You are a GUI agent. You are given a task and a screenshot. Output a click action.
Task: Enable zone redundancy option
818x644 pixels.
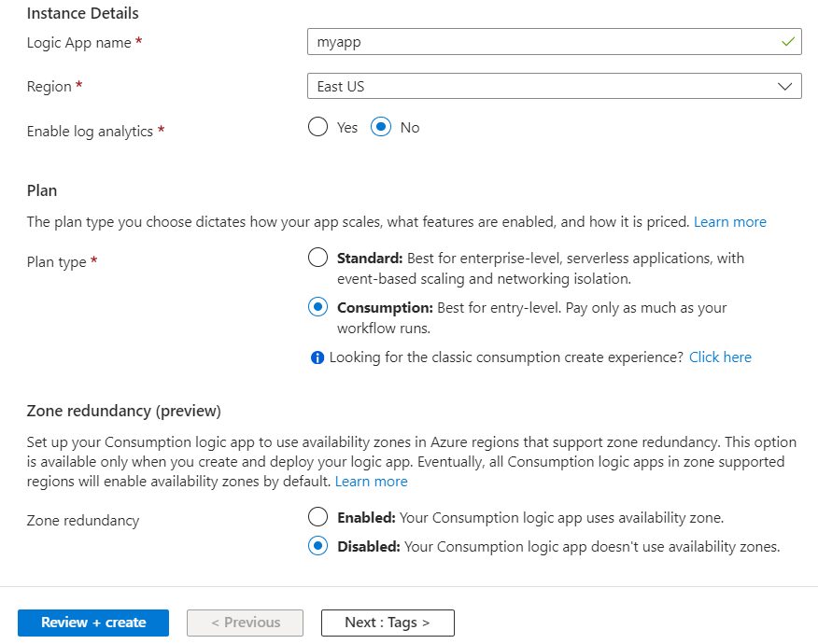tap(318, 517)
